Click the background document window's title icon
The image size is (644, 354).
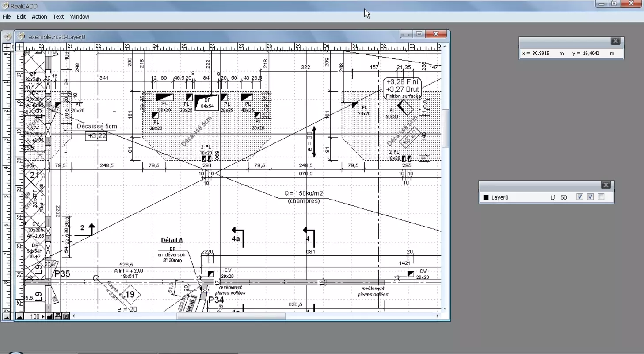8,37
